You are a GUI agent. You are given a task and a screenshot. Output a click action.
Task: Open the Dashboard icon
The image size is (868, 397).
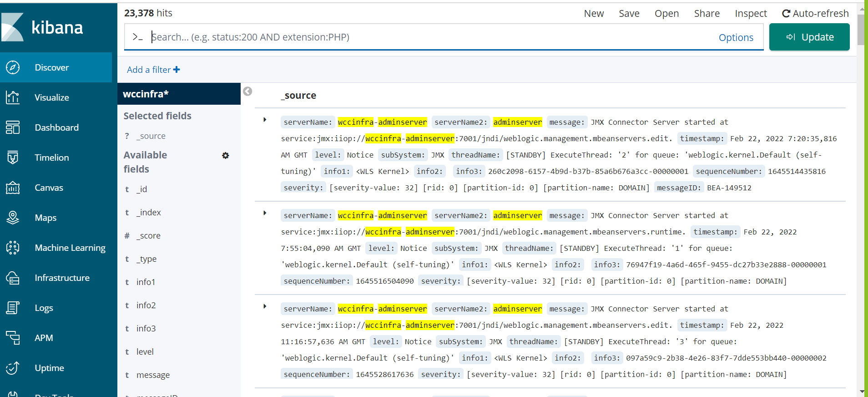tap(13, 127)
